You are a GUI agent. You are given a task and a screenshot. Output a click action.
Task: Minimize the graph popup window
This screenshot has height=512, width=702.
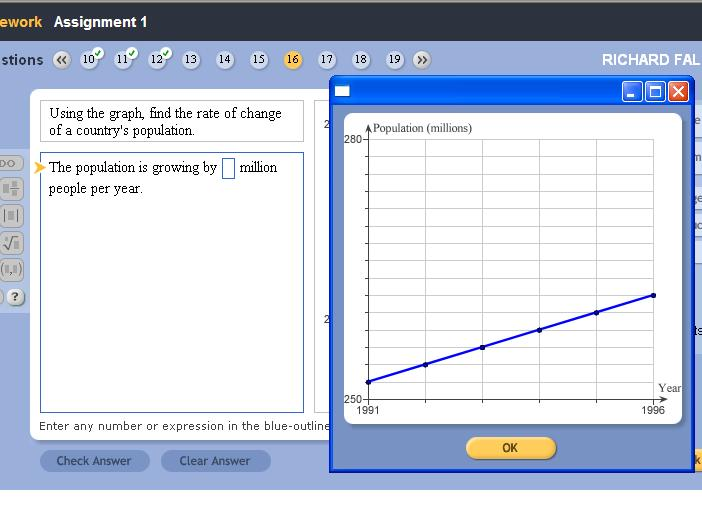632,92
